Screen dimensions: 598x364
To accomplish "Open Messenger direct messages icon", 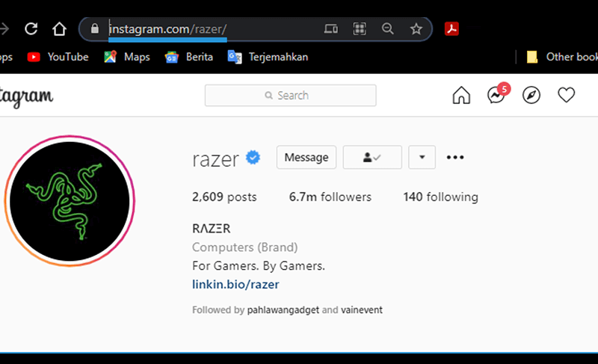I will coord(496,95).
